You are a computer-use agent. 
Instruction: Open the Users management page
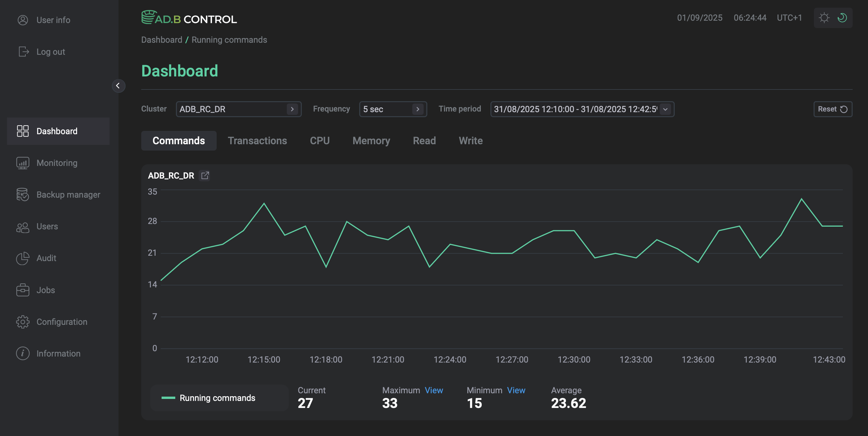point(47,226)
